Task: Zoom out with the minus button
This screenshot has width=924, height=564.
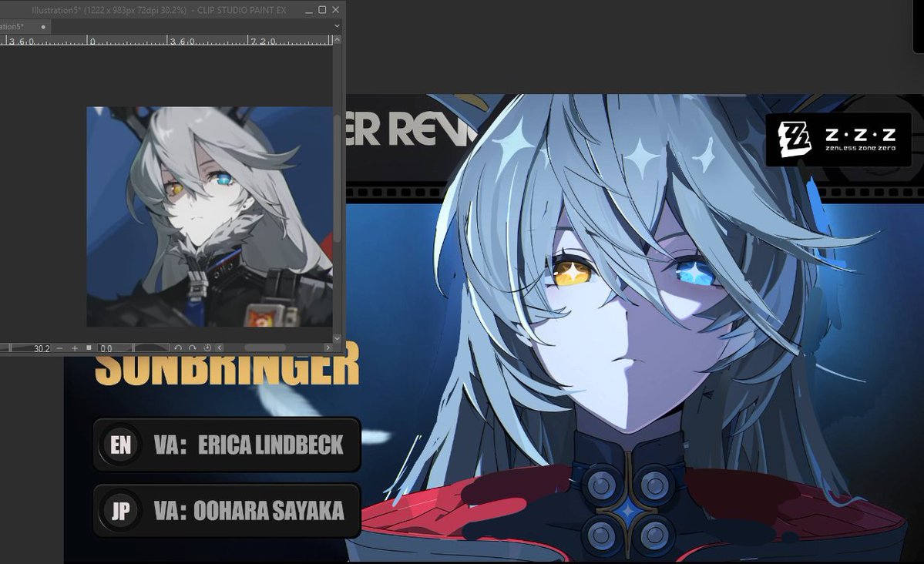Action: pyautogui.click(x=59, y=348)
